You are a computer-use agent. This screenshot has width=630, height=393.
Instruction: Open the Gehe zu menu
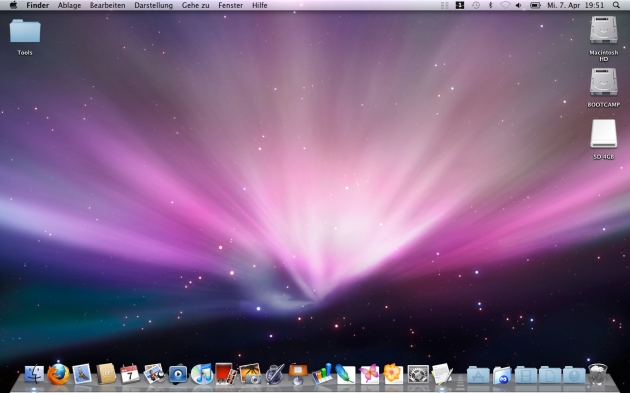pyautogui.click(x=195, y=5)
